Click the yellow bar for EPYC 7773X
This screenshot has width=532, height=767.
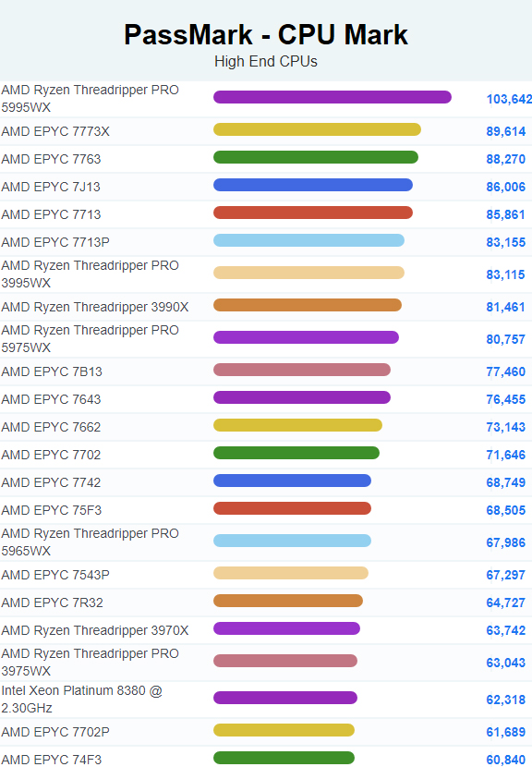pos(317,129)
